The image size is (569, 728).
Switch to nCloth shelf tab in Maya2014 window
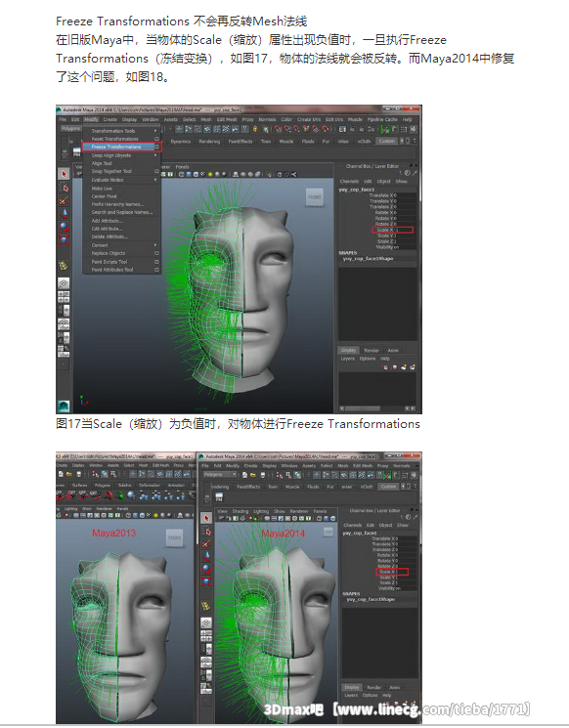367,487
